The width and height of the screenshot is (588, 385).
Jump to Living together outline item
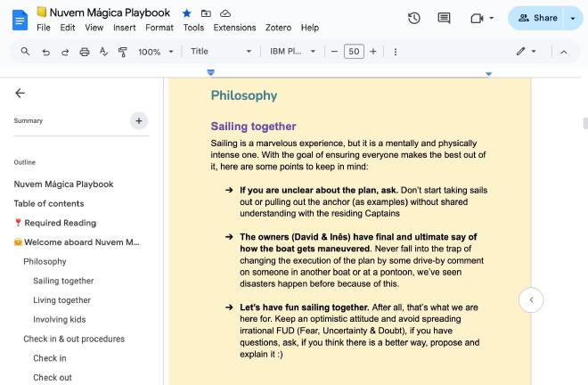click(x=61, y=300)
